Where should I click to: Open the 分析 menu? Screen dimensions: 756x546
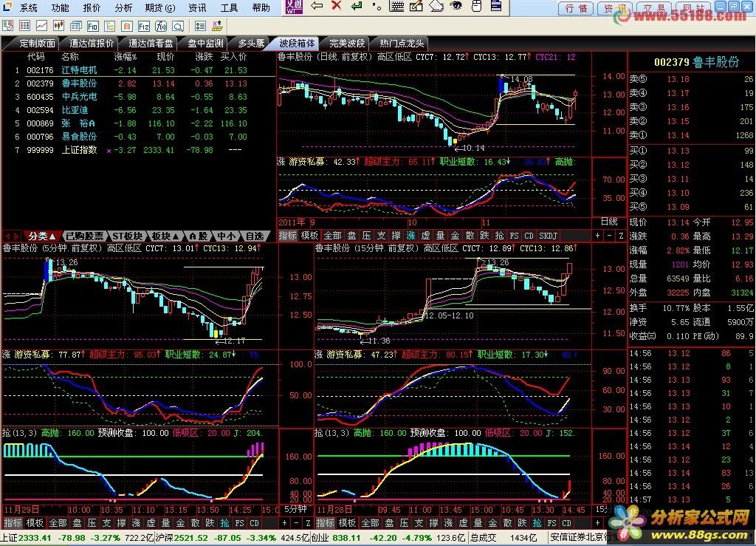(123, 7)
